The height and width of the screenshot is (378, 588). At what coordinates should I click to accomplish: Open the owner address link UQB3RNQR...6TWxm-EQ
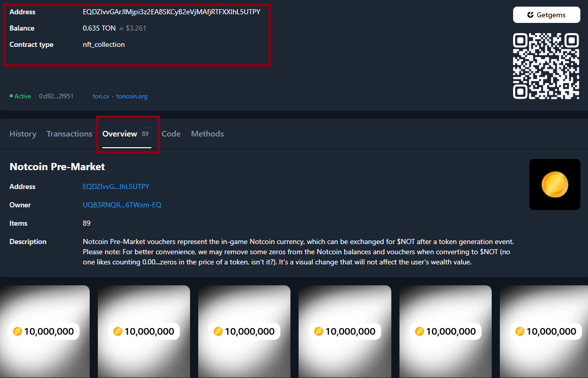point(122,205)
